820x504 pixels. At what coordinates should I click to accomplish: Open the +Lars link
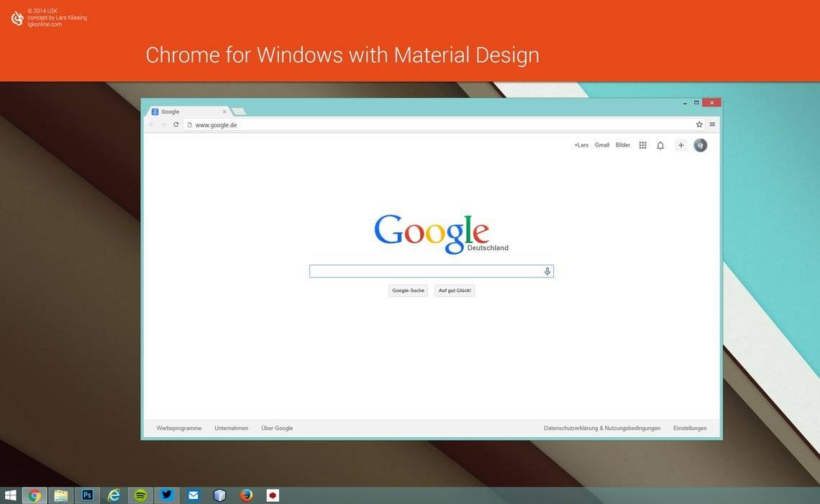[x=581, y=145]
